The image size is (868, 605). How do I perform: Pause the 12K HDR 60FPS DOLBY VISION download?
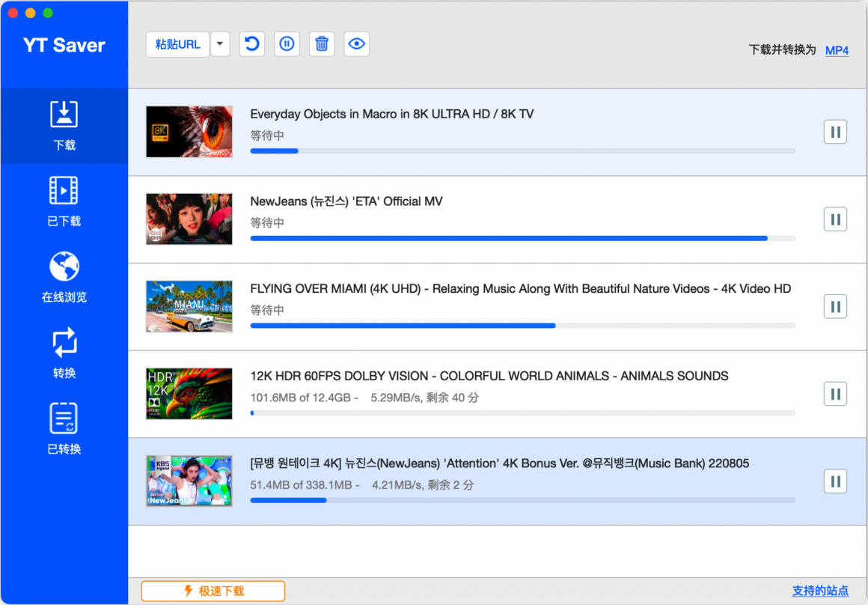coord(835,394)
